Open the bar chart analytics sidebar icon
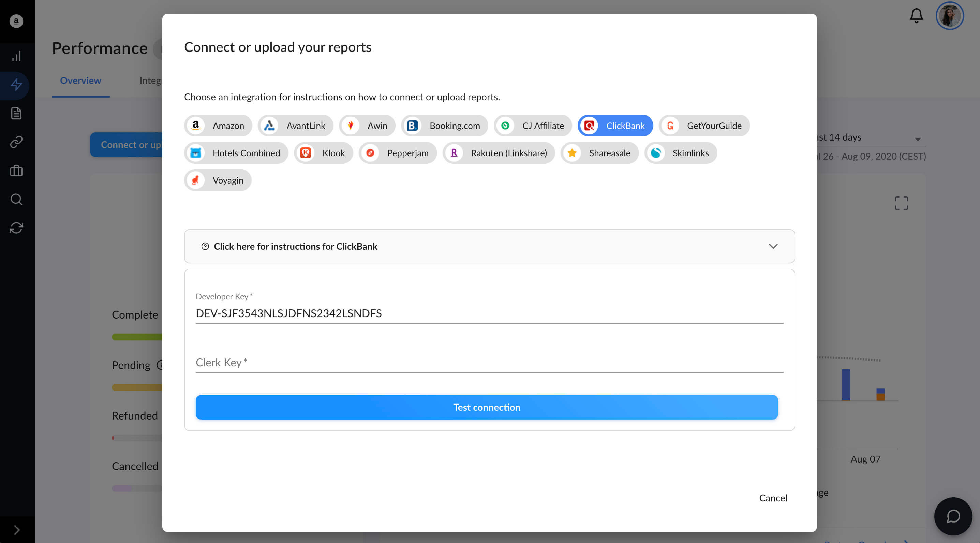This screenshot has width=980, height=543. (x=16, y=56)
